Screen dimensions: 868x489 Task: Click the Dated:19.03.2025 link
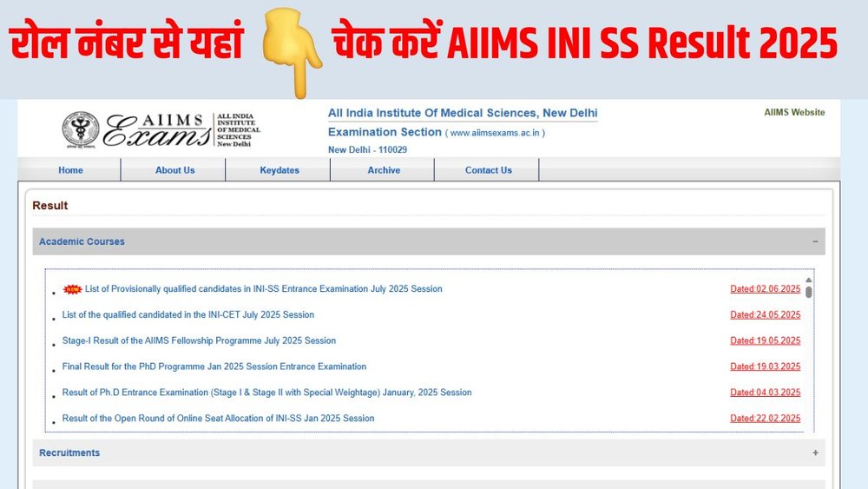[765, 367]
